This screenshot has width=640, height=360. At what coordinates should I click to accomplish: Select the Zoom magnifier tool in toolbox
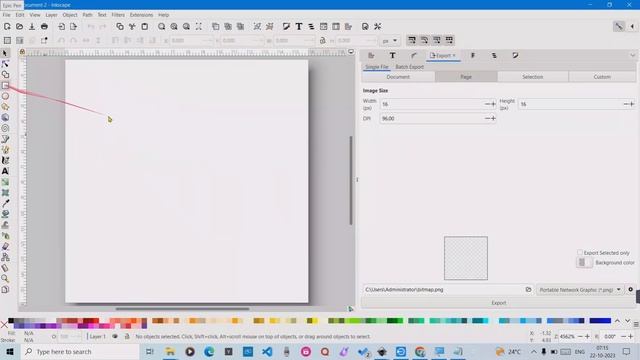click(x=5, y=278)
